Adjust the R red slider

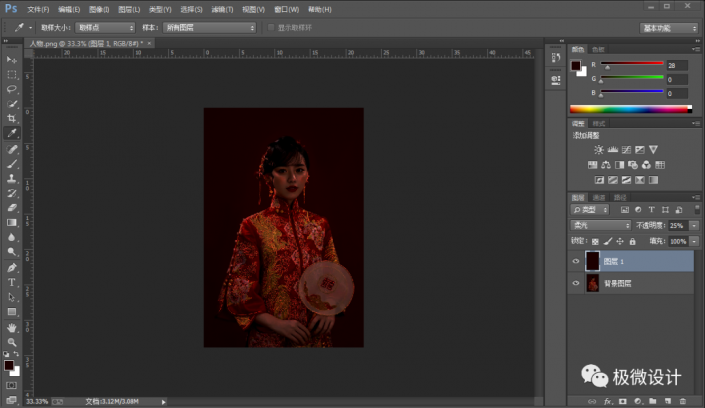pos(607,67)
